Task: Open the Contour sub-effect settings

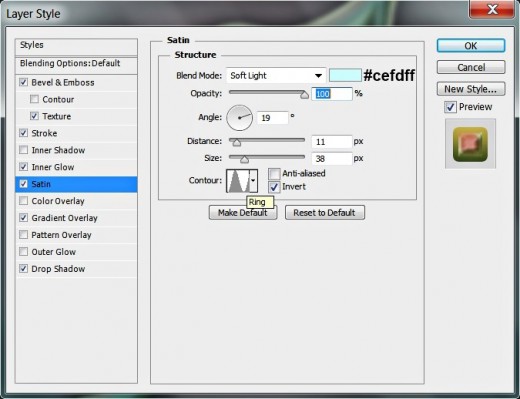Action: [58, 99]
